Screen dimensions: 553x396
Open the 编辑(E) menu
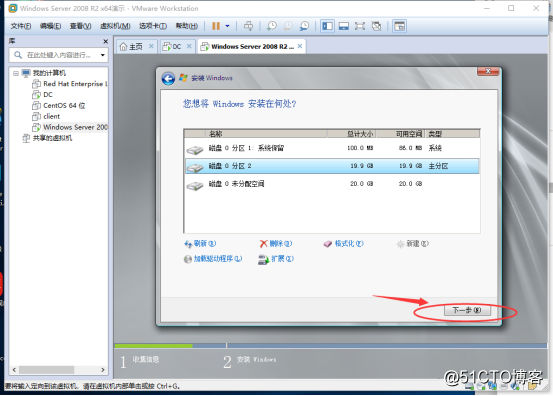tap(50, 26)
